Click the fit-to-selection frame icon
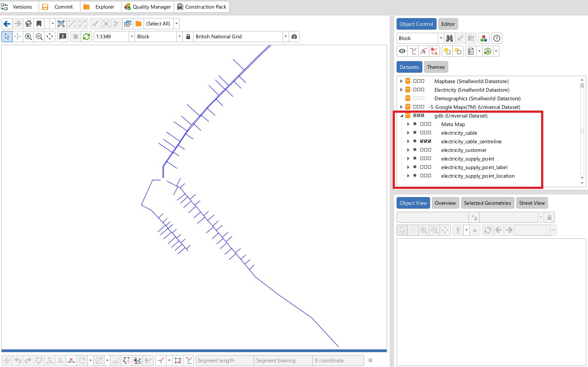The height and width of the screenshot is (367, 588). [x=61, y=24]
